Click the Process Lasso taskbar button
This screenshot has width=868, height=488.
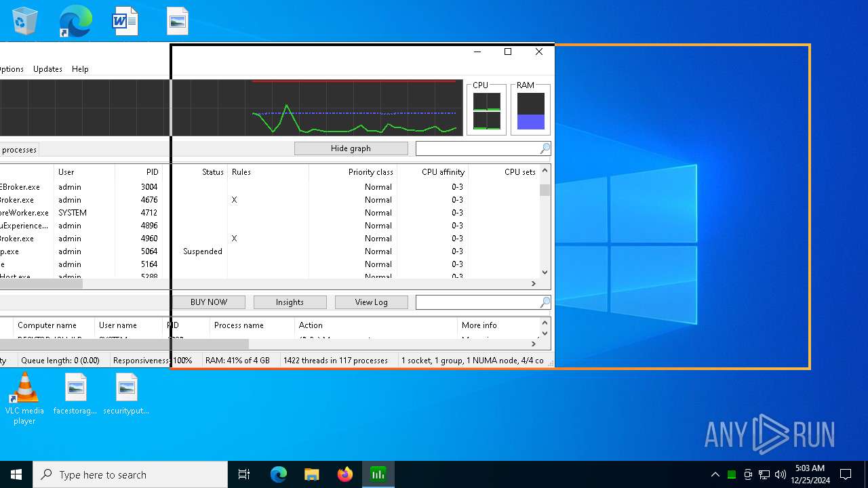(378, 474)
